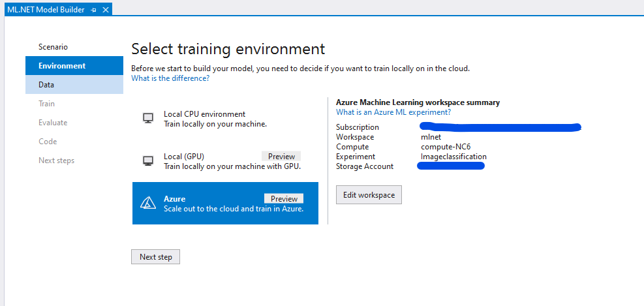Viewport: 644px width, 306px height.
Task: Open the 'What is the difference?' link
Action: click(170, 78)
